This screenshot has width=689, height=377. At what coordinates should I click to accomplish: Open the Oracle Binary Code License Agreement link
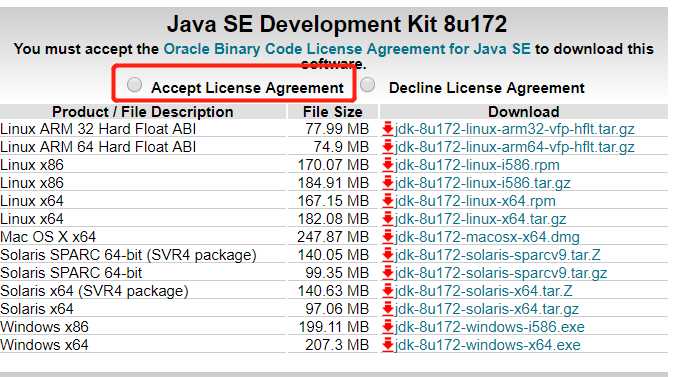[x=347, y=49]
